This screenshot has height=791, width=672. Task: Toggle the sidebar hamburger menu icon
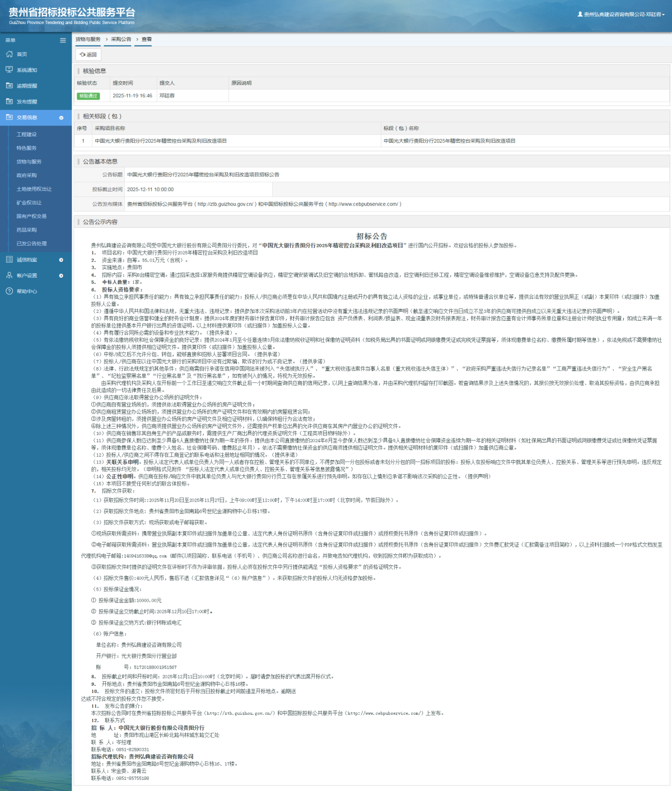pos(63,40)
